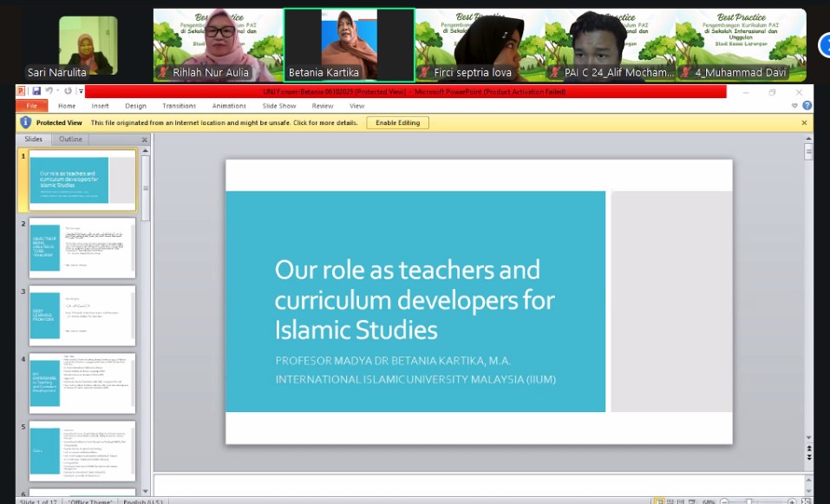Click the Zoom In plus icon
Viewport: 830px width, 504px height.
pyautogui.click(x=792, y=501)
